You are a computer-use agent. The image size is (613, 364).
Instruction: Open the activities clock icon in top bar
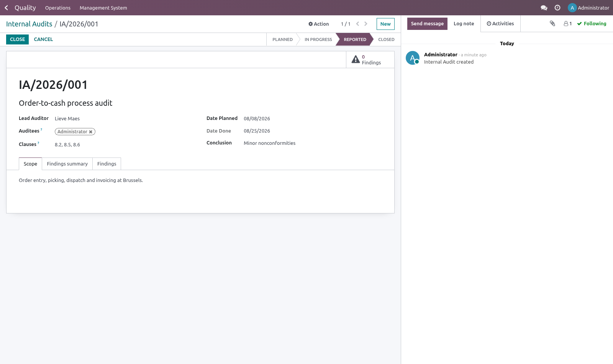[557, 8]
